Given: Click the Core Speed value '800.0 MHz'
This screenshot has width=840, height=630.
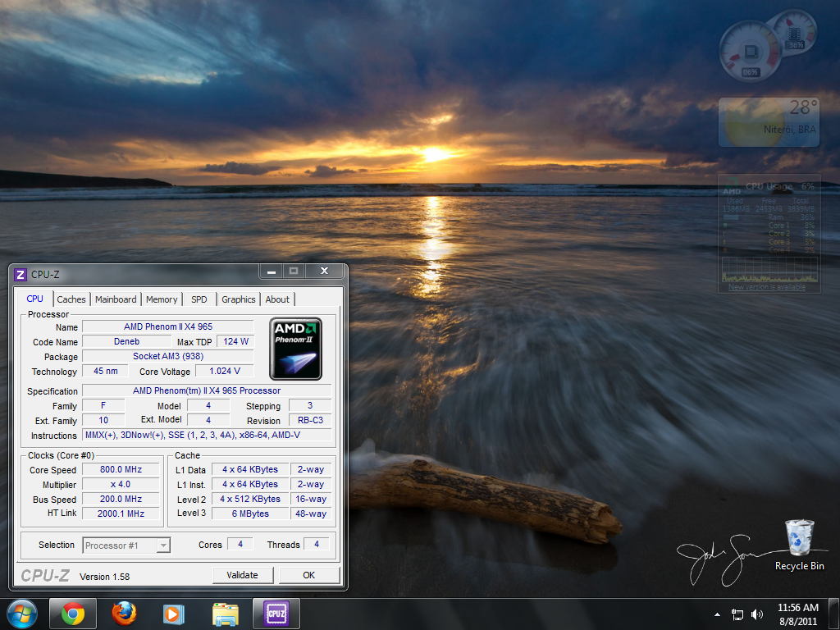Looking at the screenshot, I should pos(121,470).
